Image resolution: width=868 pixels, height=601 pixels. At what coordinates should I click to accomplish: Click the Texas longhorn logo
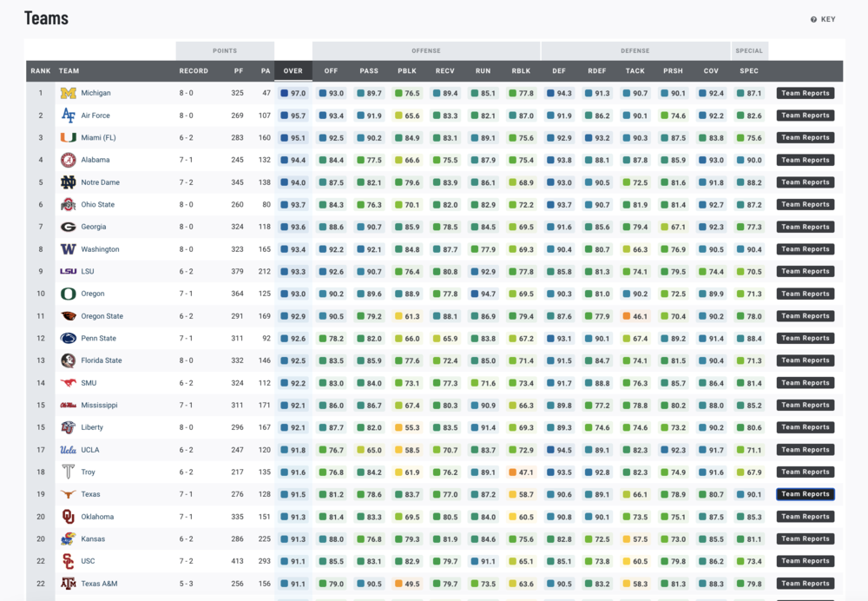click(x=68, y=494)
